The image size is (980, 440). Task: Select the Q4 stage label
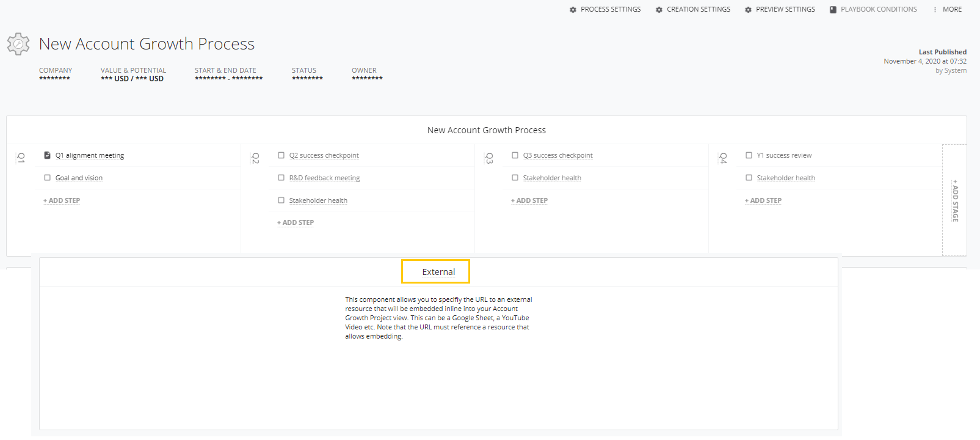click(723, 158)
